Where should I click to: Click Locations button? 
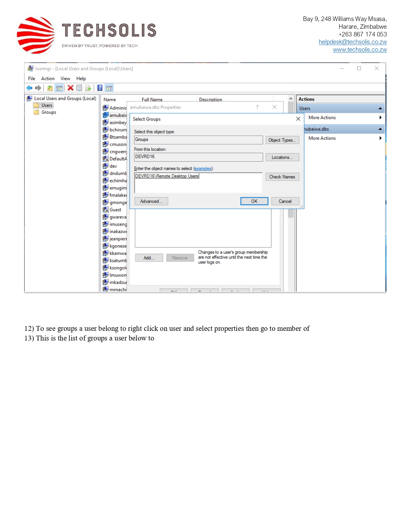(x=282, y=157)
